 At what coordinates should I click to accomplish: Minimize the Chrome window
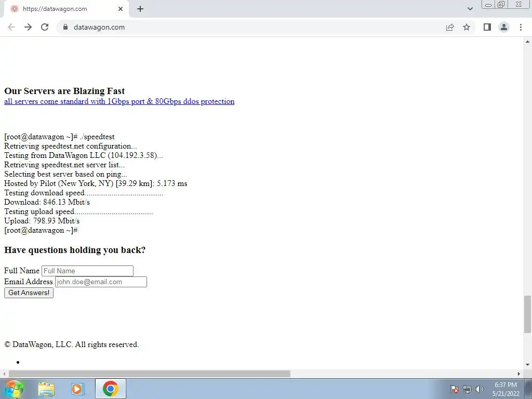point(488,5)
